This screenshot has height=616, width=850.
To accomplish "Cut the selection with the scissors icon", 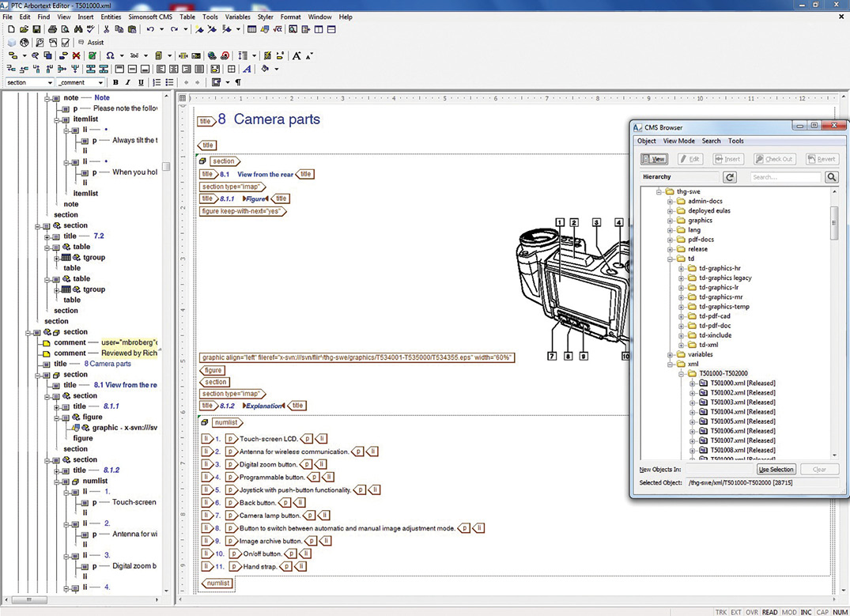I will point(106,29).
